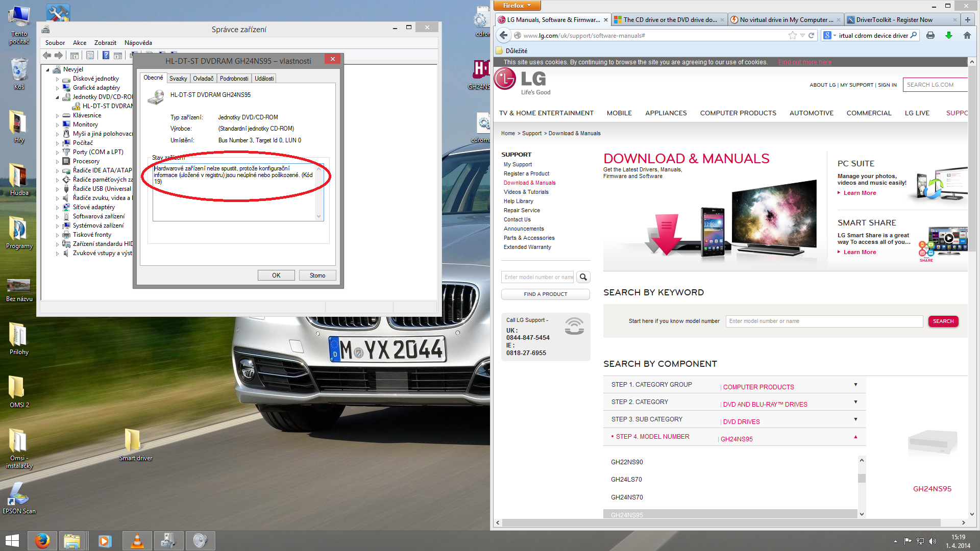Click Storno in the DVDRAM properties dialog
This screenshot has height=551, width=980.
point(317,275)
